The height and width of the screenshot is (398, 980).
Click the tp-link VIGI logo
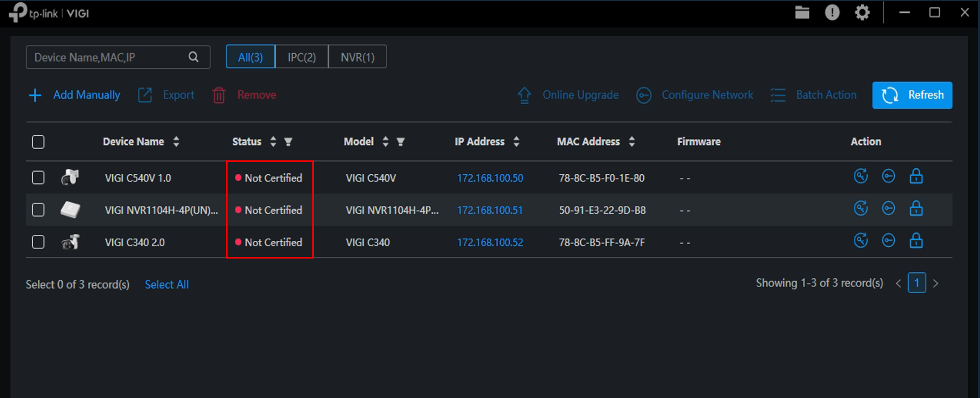coord(49,13)
